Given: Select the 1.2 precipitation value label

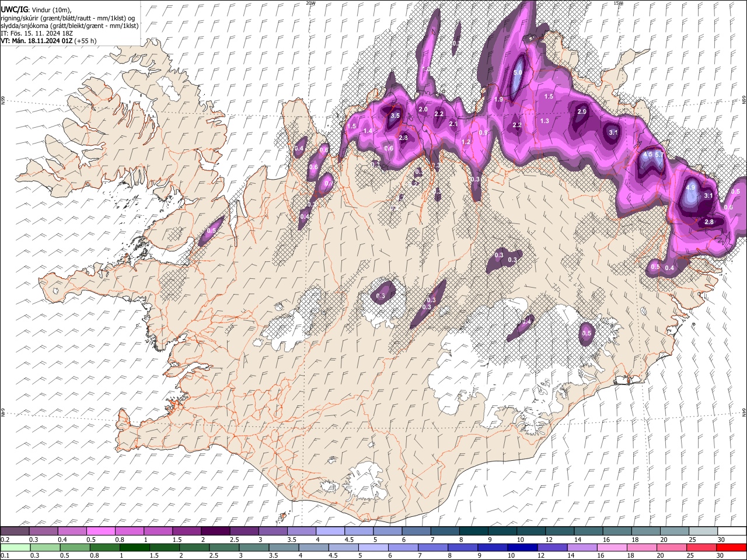Looking at the screenshot, I should pyautogui.click(x=466, y=142).
